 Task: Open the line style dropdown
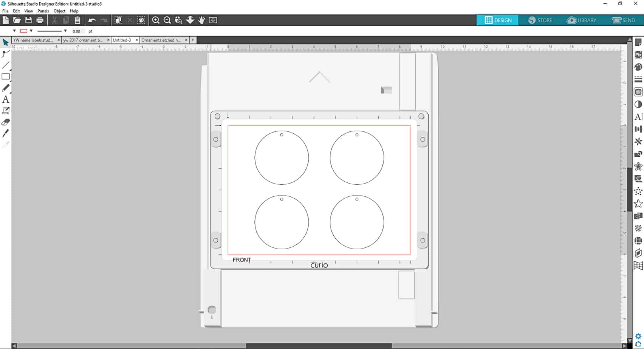click(x=65, y=31)
